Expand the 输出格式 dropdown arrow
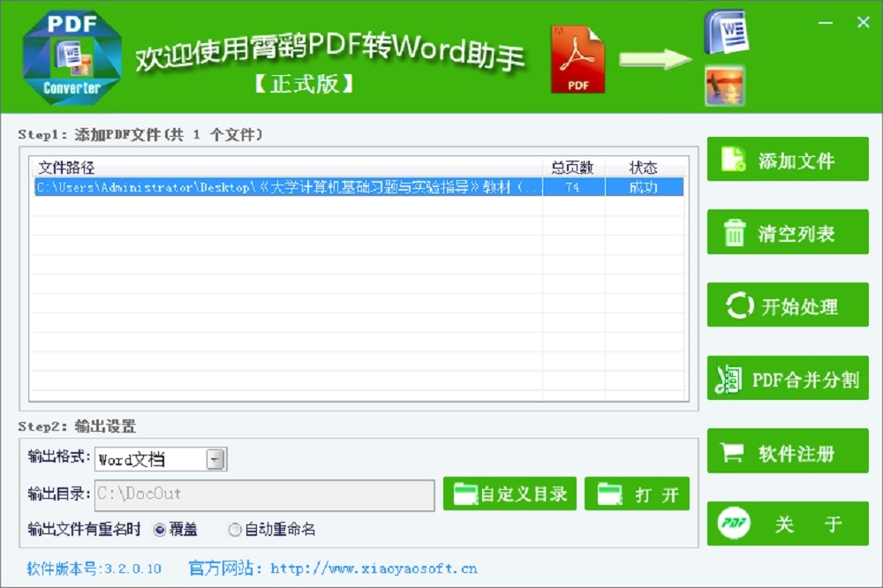The width and height of the screenshot is (883, 588). pos(215,459)
